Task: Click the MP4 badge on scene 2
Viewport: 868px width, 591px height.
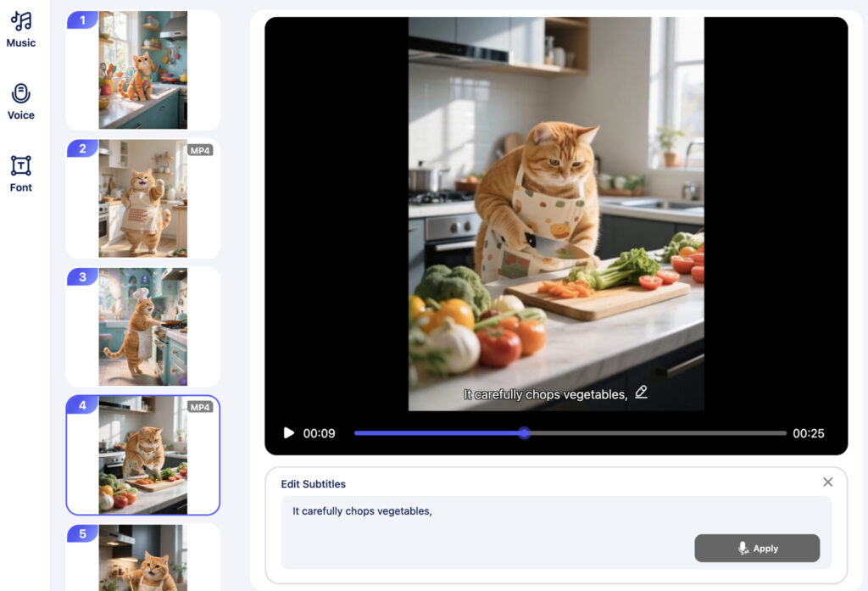Action: click(199, 150)
